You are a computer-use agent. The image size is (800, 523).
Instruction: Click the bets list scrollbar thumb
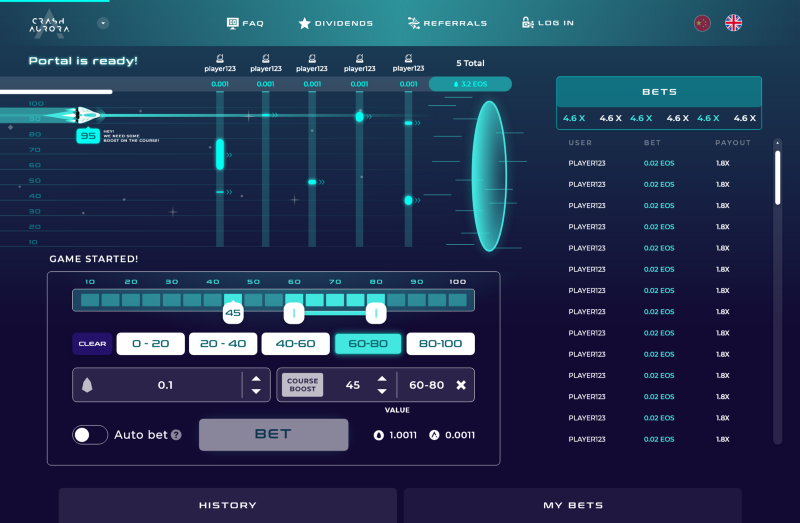point(778,178)
